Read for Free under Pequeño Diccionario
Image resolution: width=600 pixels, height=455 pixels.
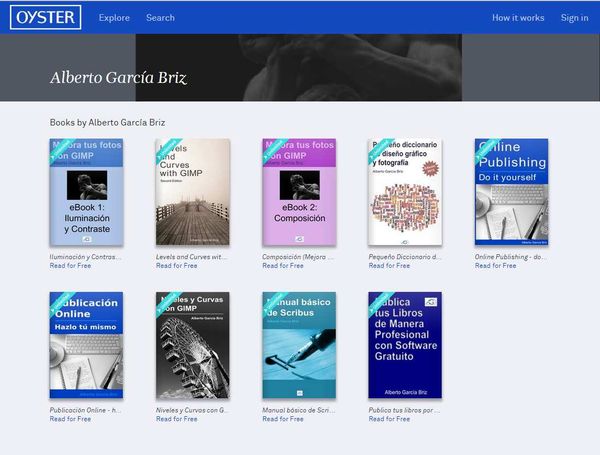[x=389, y=266]
